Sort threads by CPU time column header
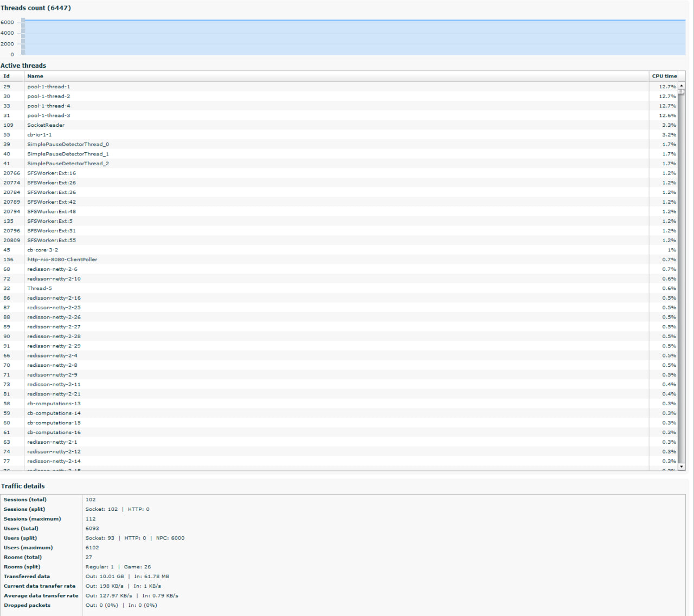The width and height of the screenshot is (694, 616). pyautogui.click(x=664, y=76)
